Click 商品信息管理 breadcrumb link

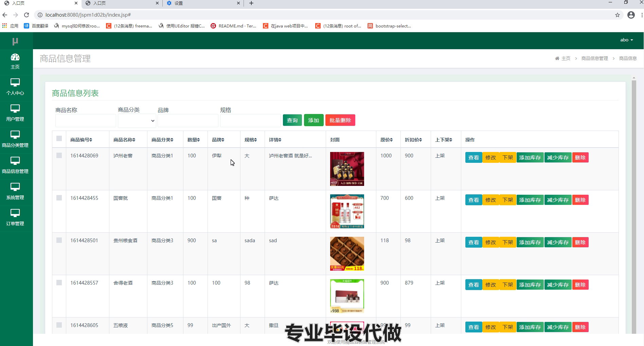pos(595,58)
